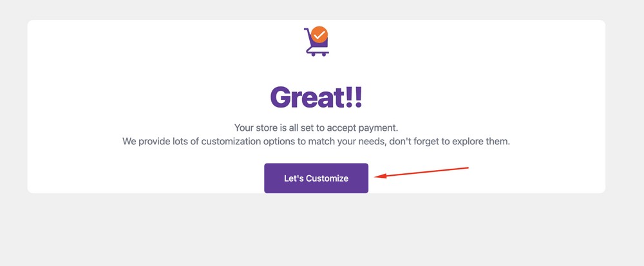Click the red arrowhead pointing at button
The height and width of the screenshot is (266, 644).
click(381, 176)
